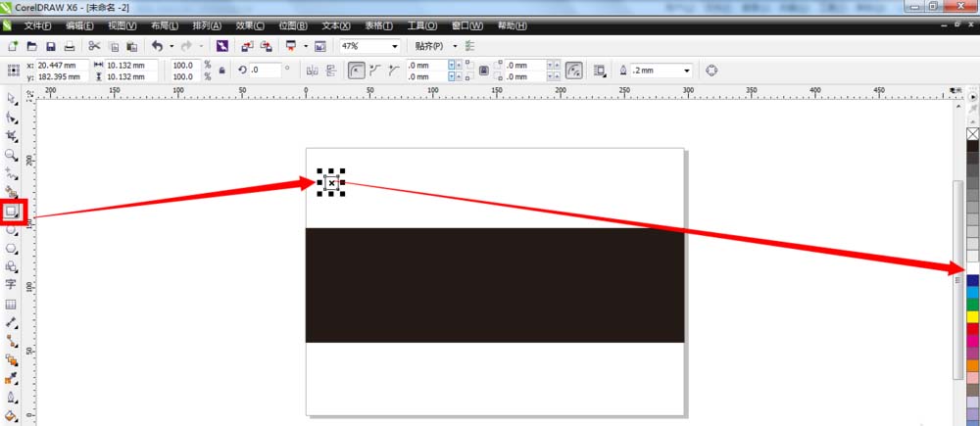Open the 文件(F) menu
The height and width of the screenshot is (426, 980).
37,26
